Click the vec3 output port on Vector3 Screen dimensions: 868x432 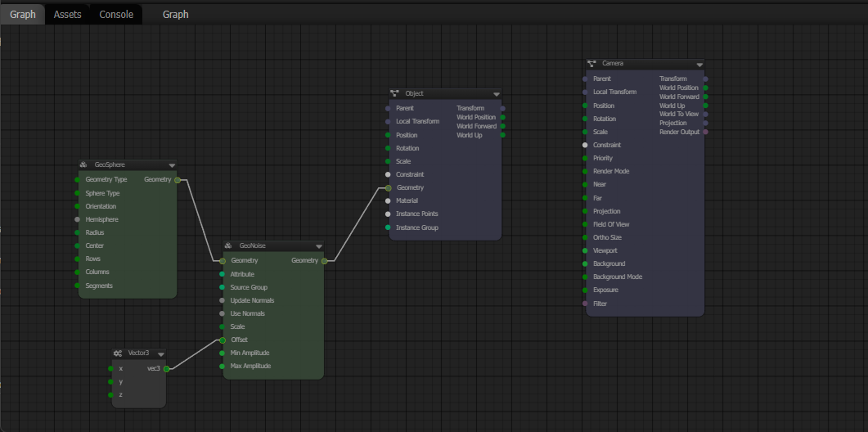166,369
